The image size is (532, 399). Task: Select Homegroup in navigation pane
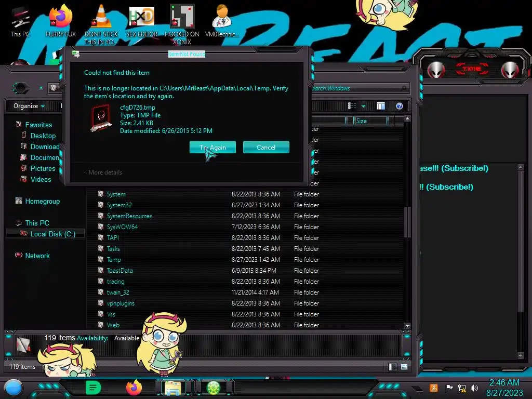point(42,201)
